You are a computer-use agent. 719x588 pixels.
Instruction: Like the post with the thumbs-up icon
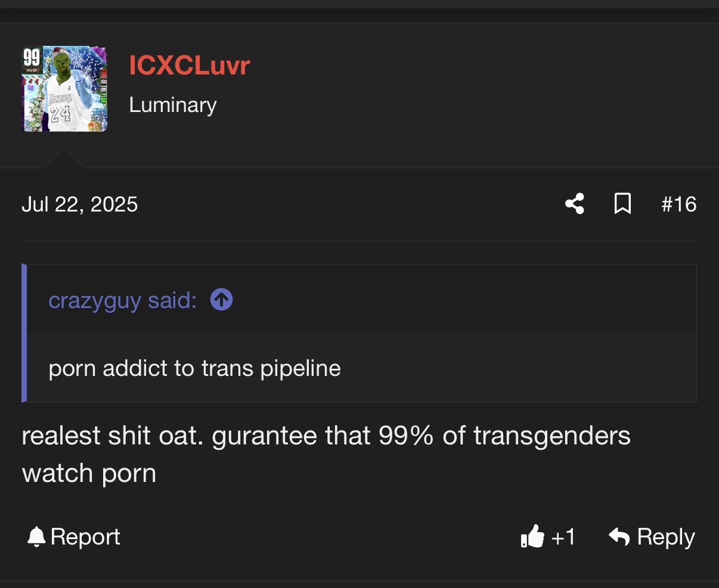[x=532, y=537]
